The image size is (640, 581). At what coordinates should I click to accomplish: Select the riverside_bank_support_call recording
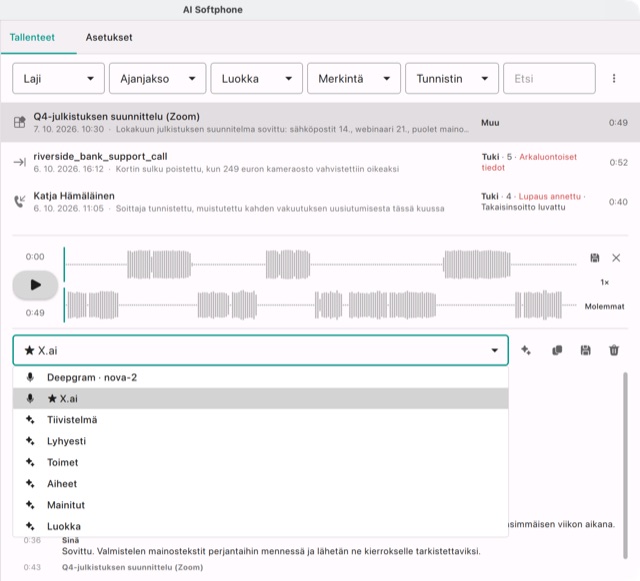click(x=320, y=162)
